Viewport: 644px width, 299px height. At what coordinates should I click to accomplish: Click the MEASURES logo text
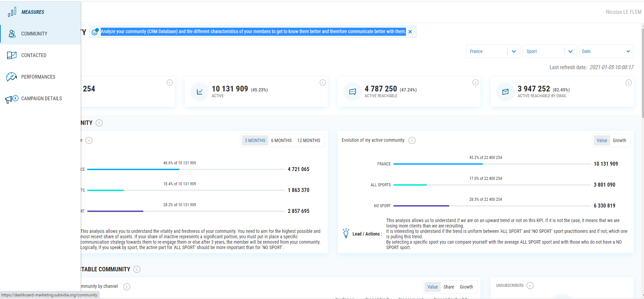click(33, 12)
